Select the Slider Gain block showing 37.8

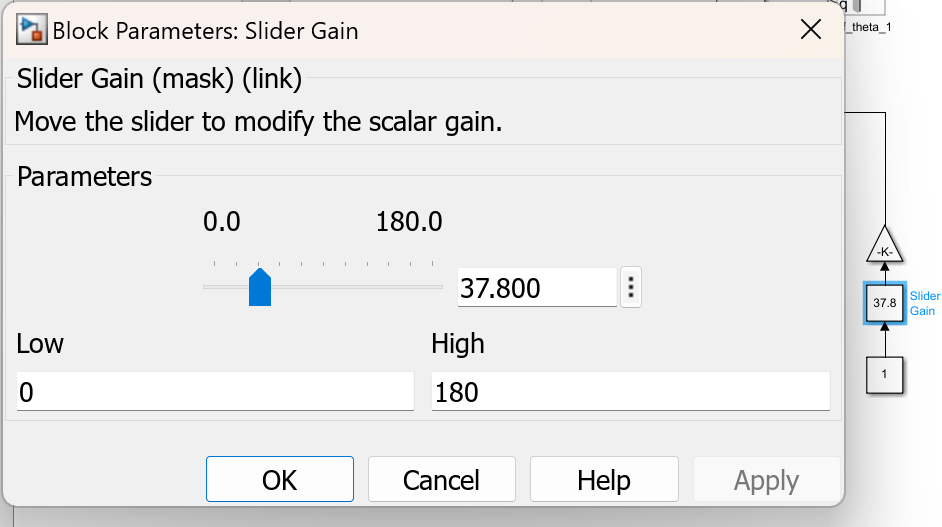(884, 303)
